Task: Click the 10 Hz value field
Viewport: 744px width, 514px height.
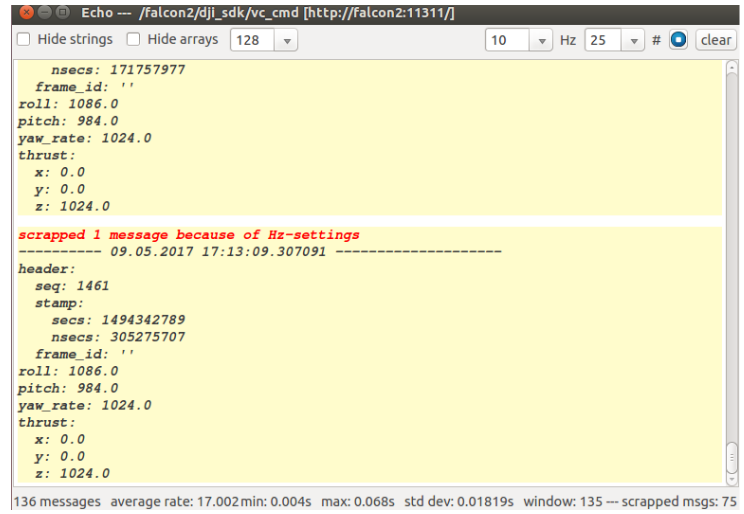Action: 507,40
